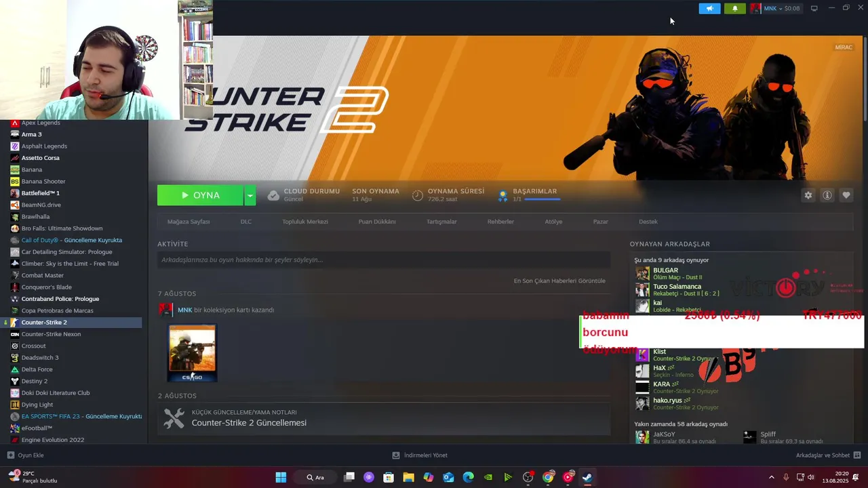This screenshot has width=868, height=488.
Task: Select Apex Legends in library list
Action: 41,123
